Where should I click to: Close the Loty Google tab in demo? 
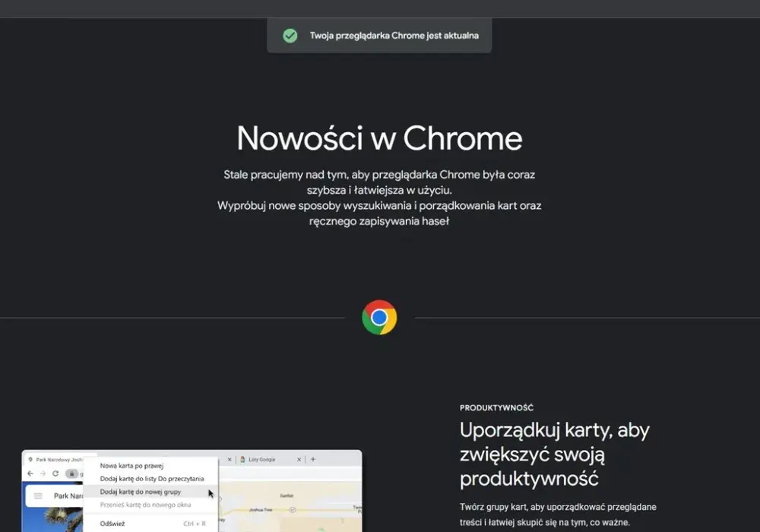[299, 459]
